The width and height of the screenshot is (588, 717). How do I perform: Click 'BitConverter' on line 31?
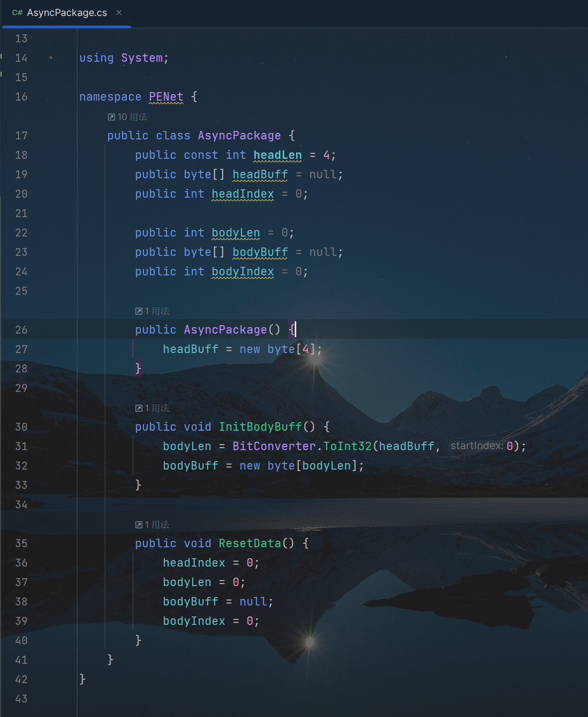point(274,447)
